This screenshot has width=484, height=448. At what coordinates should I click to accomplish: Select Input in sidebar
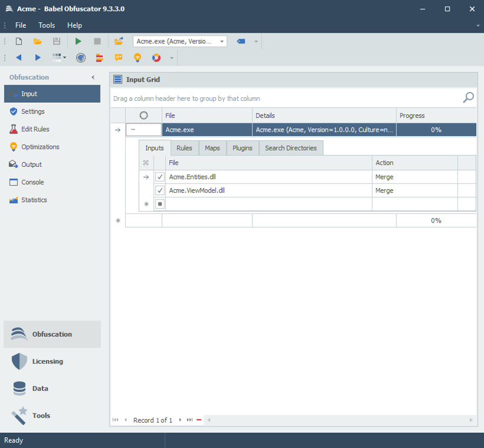tap(52, 94)
